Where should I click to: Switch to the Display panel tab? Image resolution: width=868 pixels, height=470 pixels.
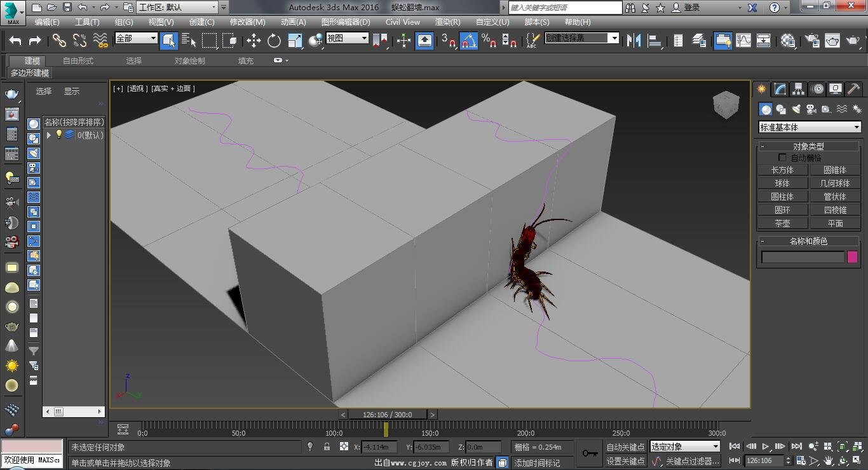pos(836,89)
